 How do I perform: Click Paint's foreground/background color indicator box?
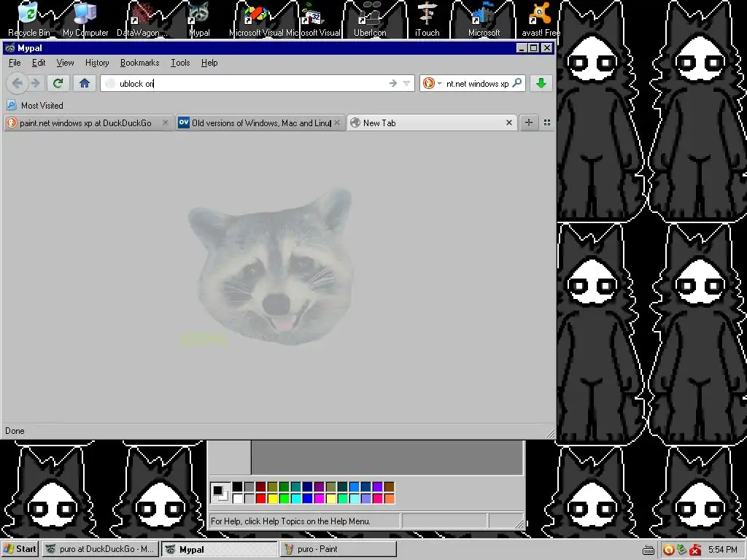pos(220,492)
